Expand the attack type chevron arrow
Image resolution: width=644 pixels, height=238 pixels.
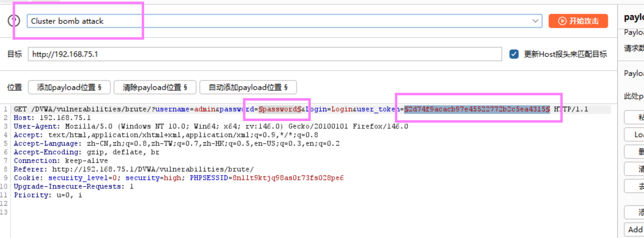[x=535, y=21]
